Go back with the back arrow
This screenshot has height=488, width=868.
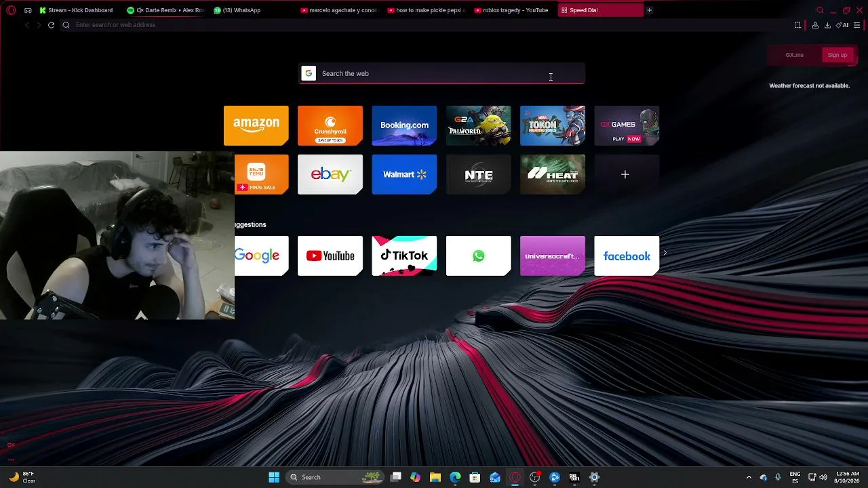[27, 25]
